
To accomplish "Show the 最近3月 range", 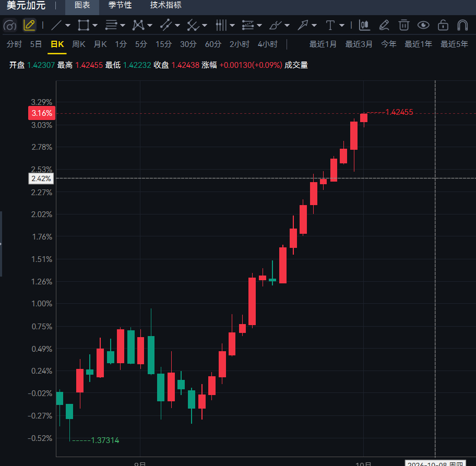I will coord(359,44).
